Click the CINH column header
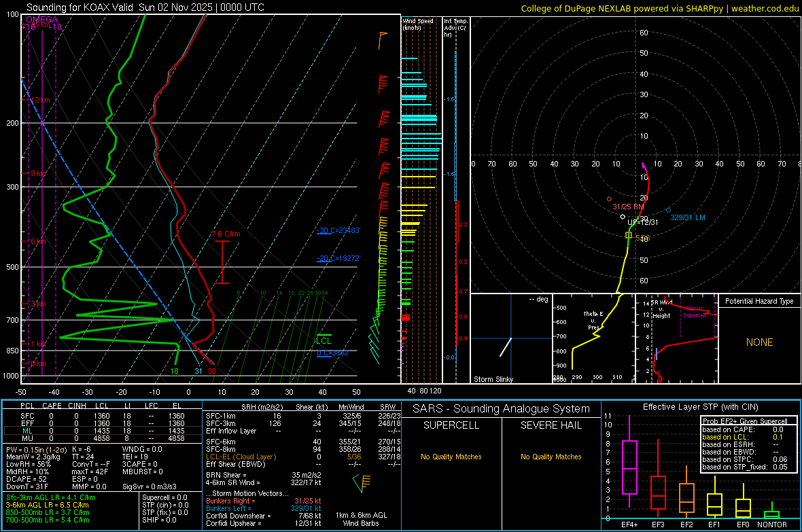Viewport: 802px width, 532px height. (77, 406)
